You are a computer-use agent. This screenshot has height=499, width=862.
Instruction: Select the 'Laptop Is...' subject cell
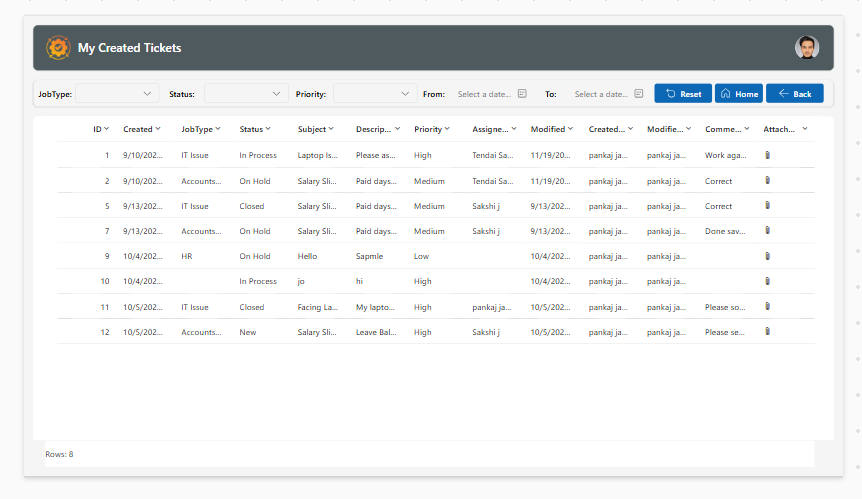coord(317,156)
